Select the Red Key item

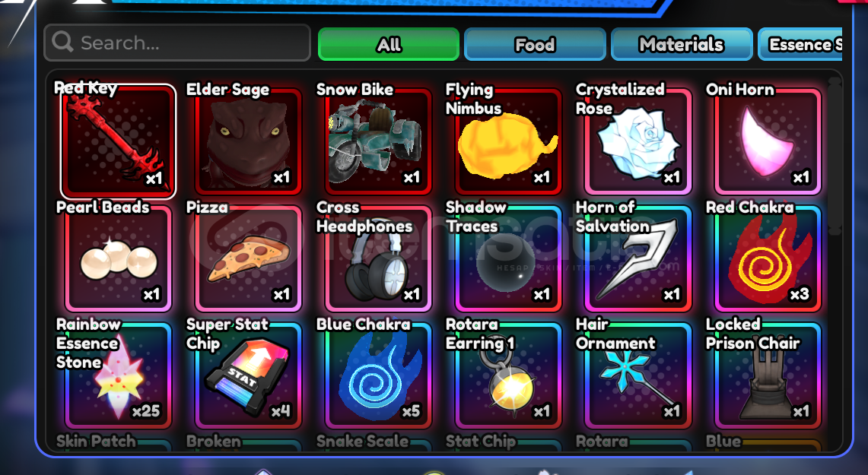pos(118,141)
